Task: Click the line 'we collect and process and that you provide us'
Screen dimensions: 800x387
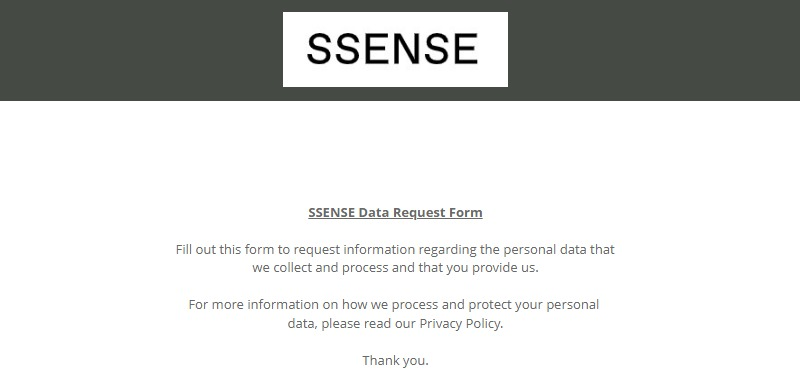Action: [x=395, y=268]
